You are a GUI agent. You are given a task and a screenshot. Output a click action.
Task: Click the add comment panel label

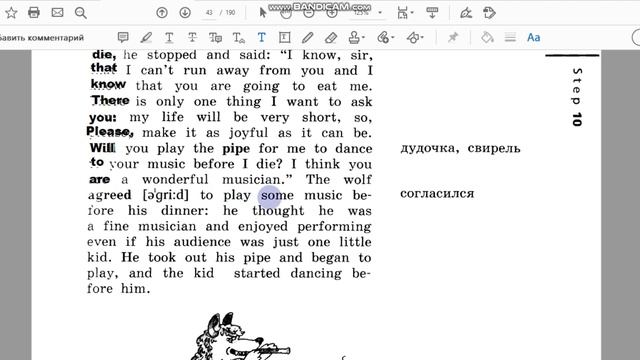click(42, 38)
